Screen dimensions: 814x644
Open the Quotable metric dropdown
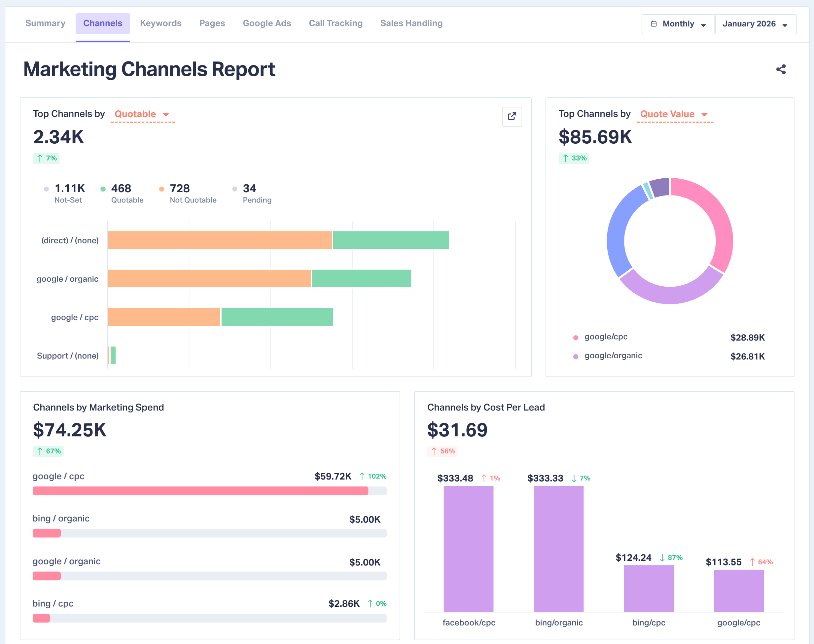click(142, 114)
